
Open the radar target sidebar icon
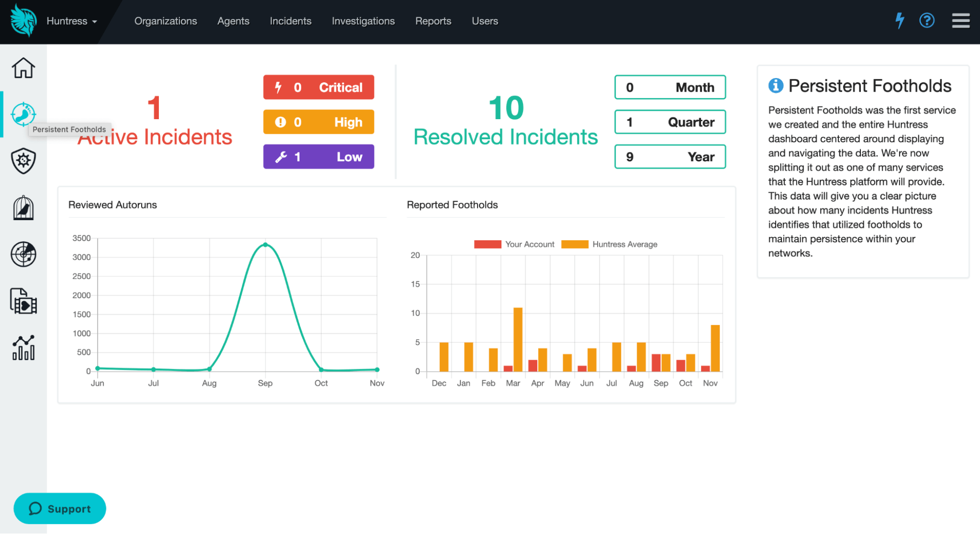click(x=23, y=254)
